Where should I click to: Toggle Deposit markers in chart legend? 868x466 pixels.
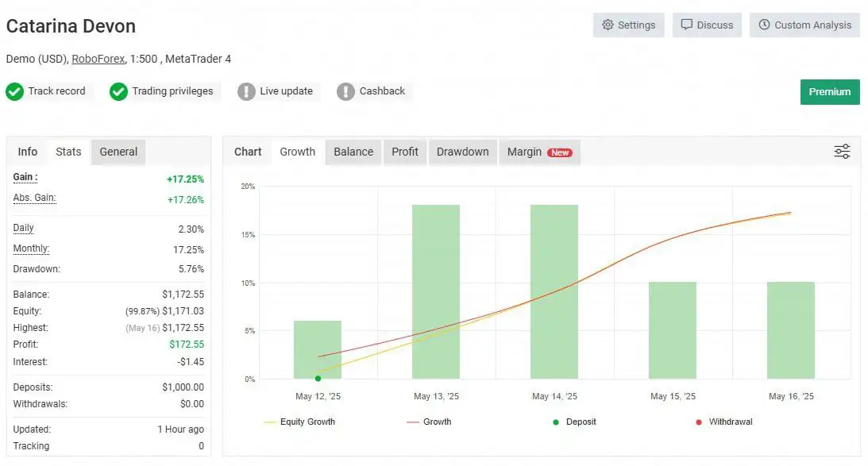[573, 422]
